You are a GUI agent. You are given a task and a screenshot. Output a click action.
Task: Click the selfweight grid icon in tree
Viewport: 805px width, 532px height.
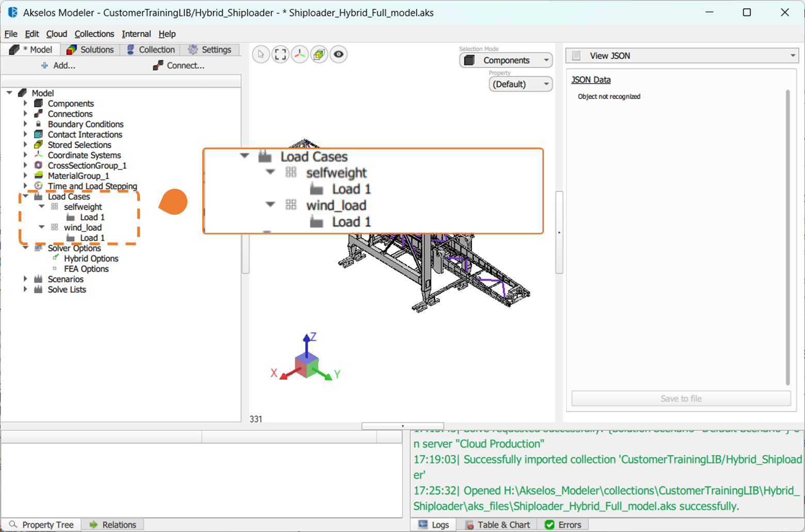click(x=55, y=206)
